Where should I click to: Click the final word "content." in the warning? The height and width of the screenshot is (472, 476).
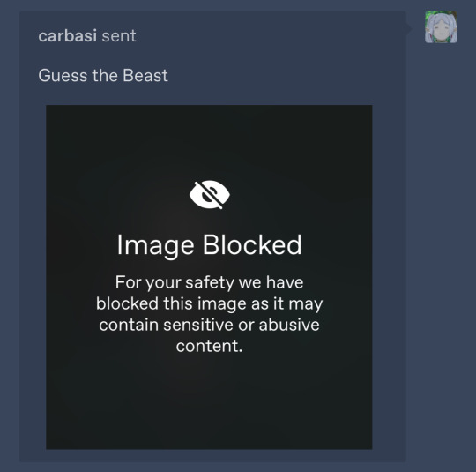point(209,346)
